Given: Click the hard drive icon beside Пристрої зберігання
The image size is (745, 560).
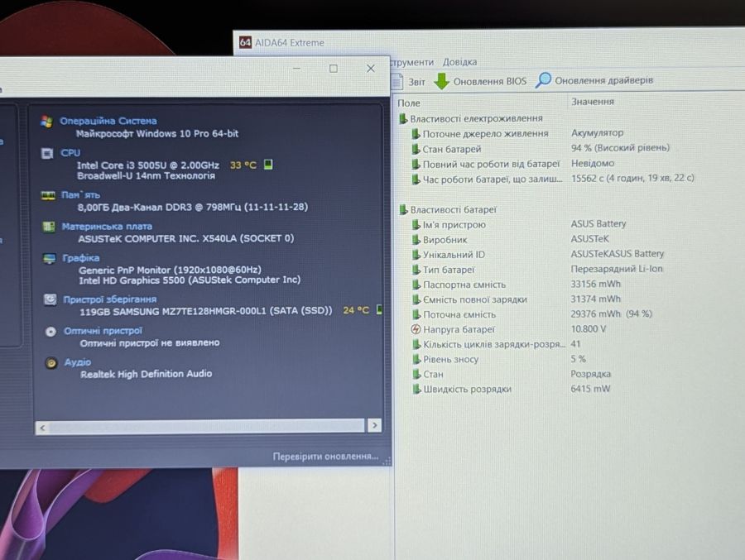Looking at the screenshot, I should 50,299.
